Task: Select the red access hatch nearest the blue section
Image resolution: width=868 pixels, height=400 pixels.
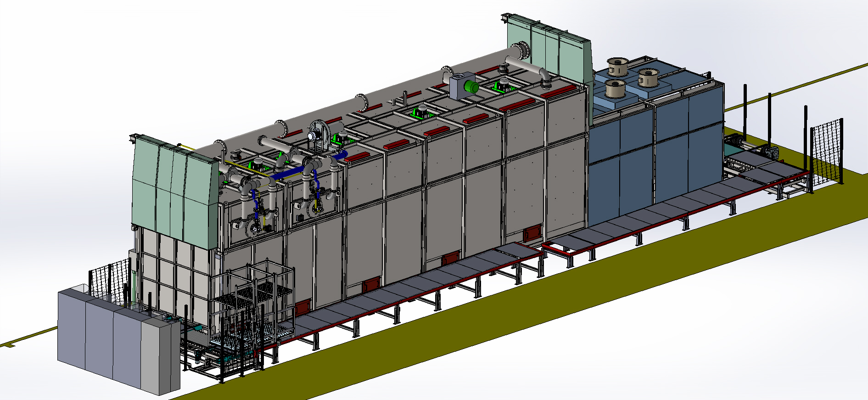Action: tap(532, 233)
